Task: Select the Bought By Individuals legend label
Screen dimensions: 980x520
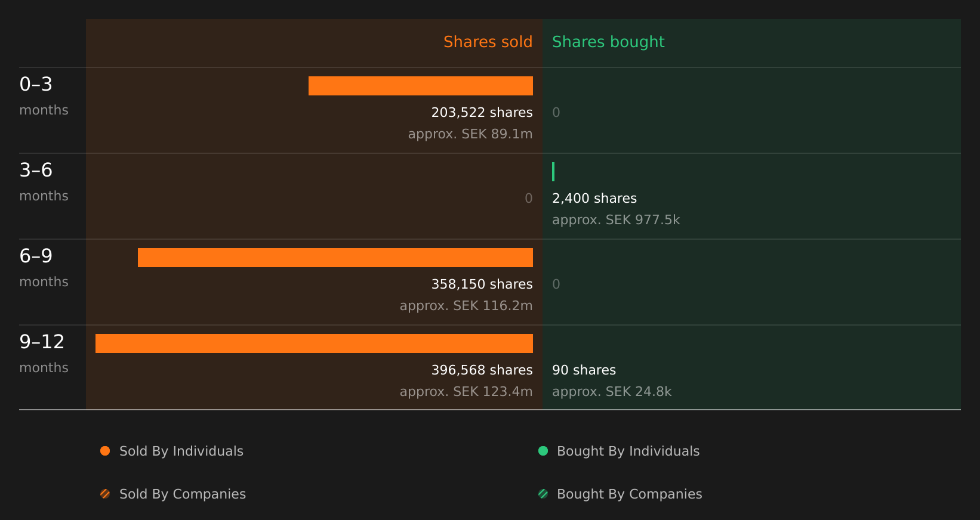Action: click(x=628, y=451)
